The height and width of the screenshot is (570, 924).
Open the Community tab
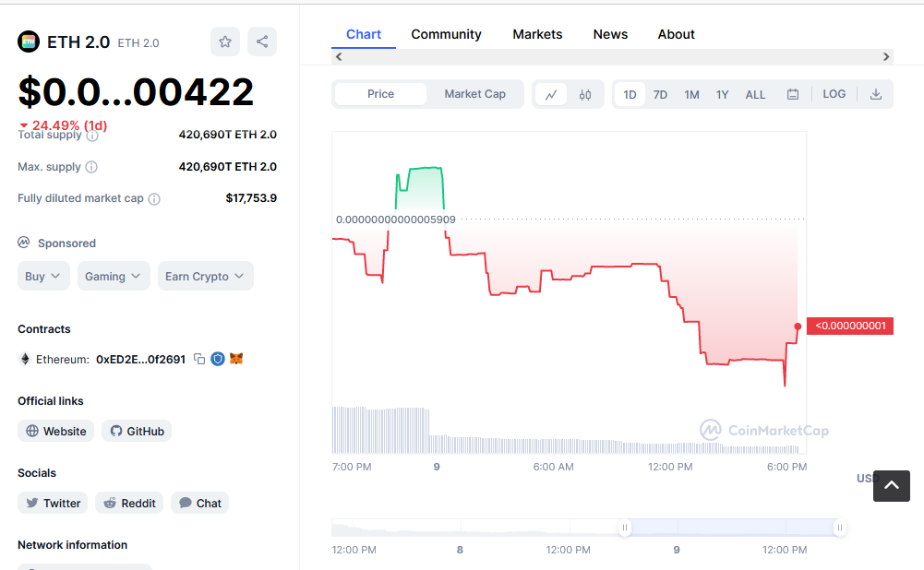click(446, 34)
